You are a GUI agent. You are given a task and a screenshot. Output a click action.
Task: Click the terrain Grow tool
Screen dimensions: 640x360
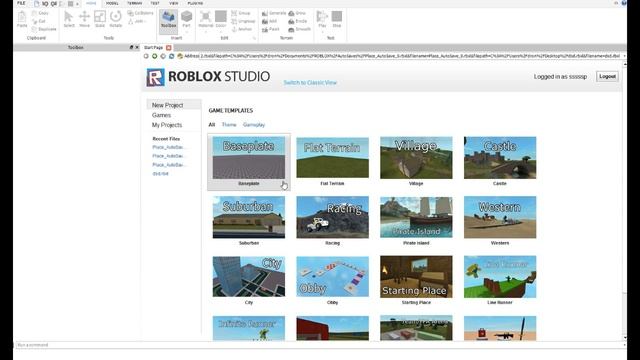click(x=297, y=13)
